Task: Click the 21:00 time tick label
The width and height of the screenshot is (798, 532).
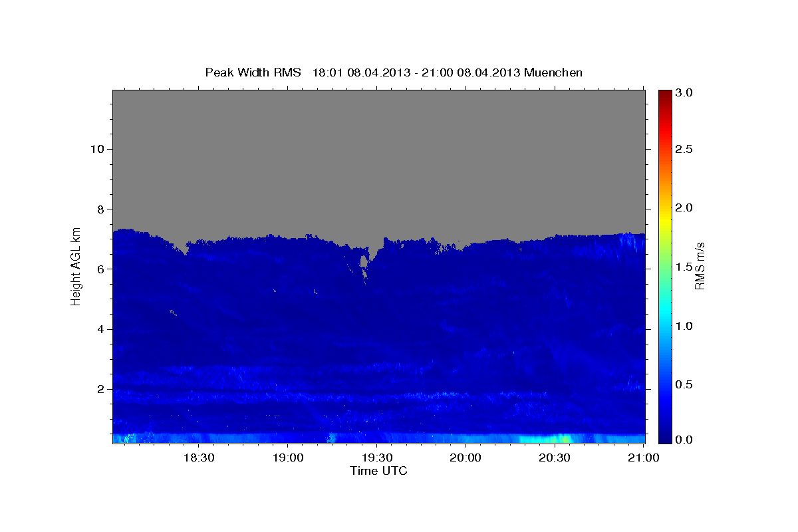Action: click(x=643, y=458)
